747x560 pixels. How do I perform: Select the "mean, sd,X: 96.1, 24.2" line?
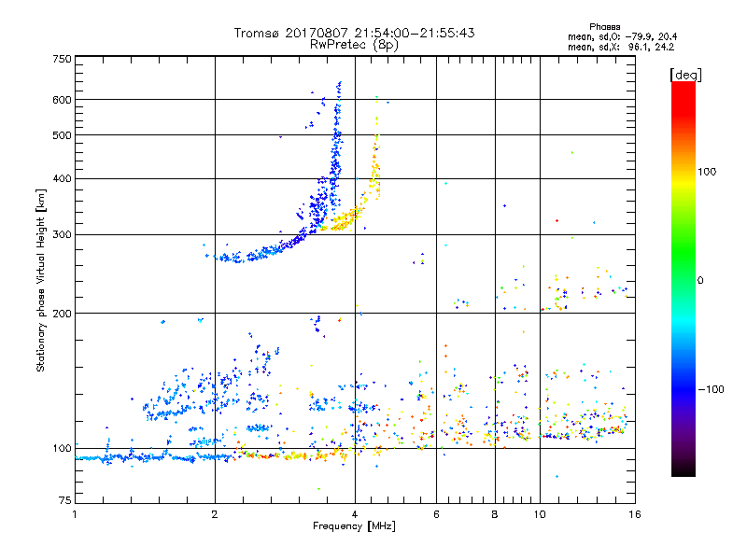coord(621,47)
